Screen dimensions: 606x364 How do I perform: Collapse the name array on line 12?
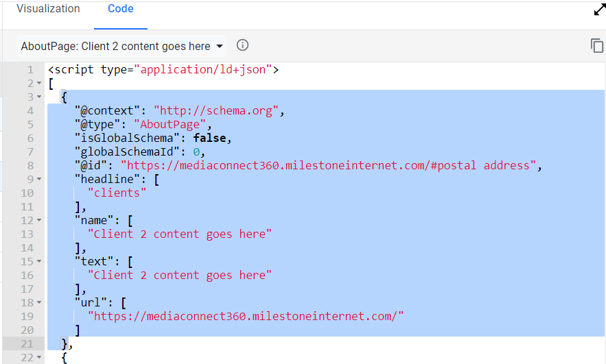(39, 221)
